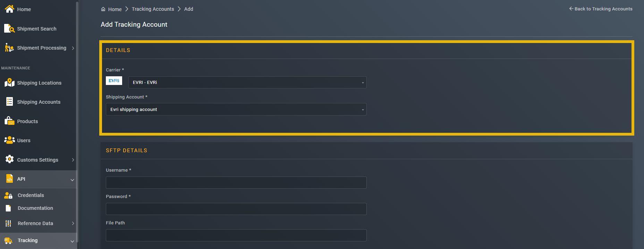Click the Username input field
Viewport: 644px width, 249px height.
point(236,182)
